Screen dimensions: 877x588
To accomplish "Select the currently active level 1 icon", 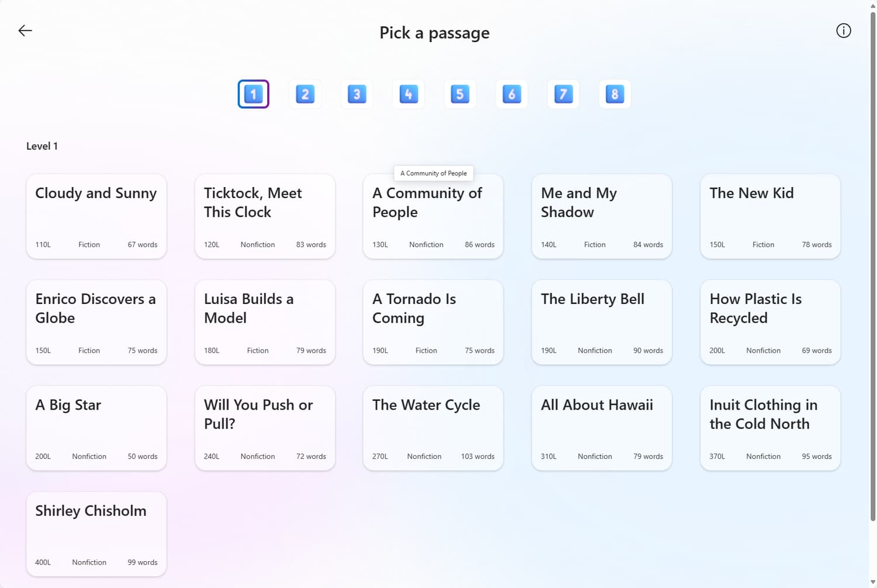I will [253, 94].
